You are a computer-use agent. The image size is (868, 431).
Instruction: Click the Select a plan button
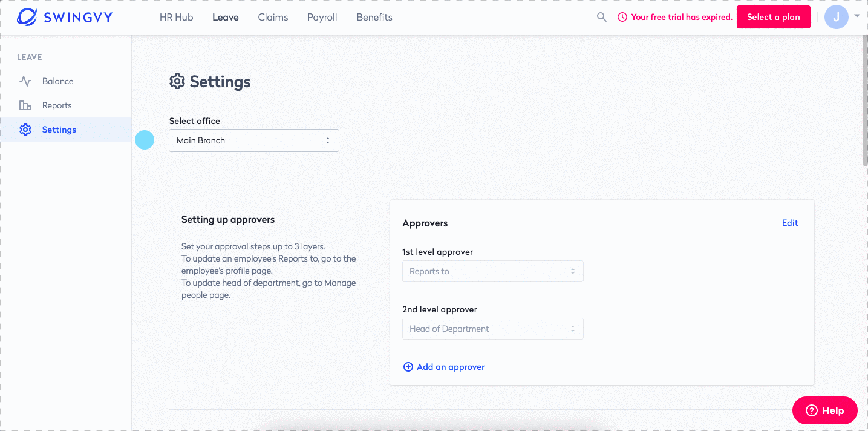click(774, 17)
